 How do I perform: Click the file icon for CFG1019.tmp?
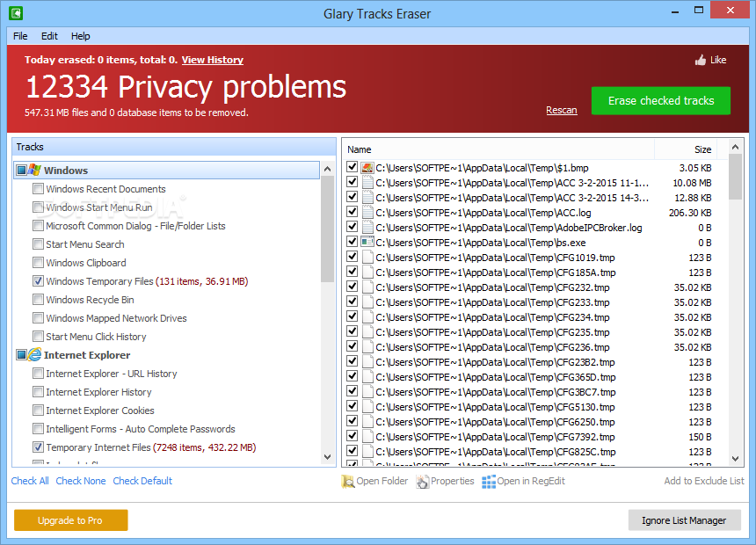(367, 257)
